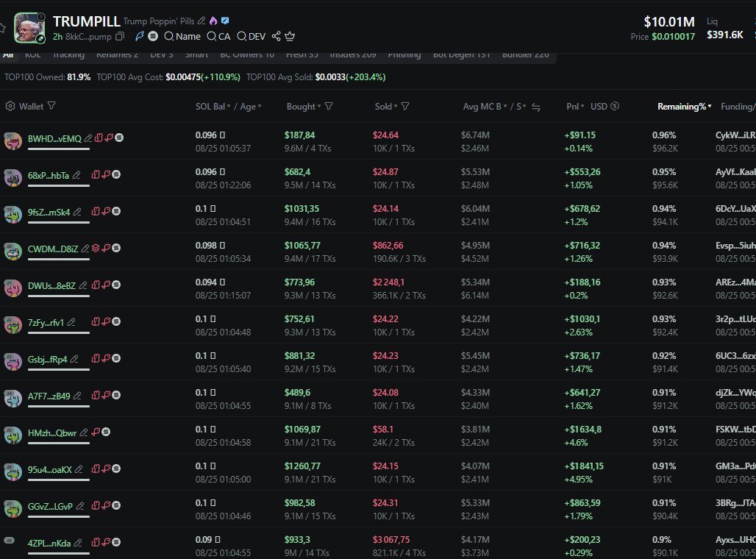
Task: Click the red bear icon on 68xP...hbTa row
Action: [96, 174]
